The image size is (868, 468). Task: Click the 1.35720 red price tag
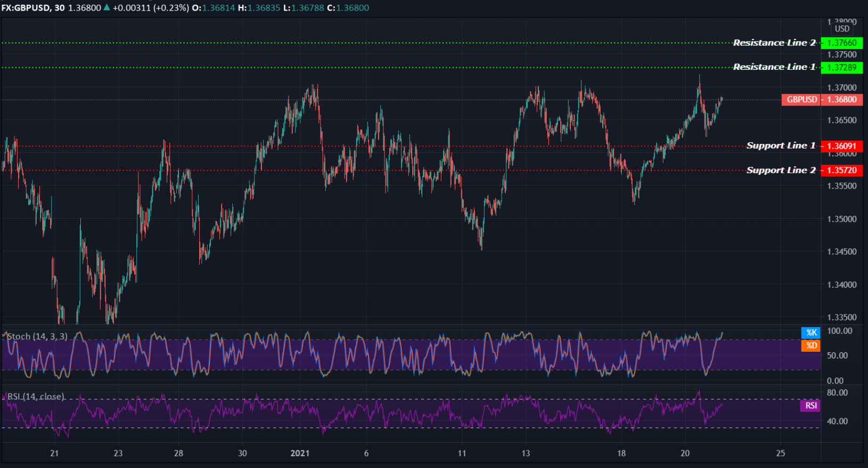pos(842,171)
